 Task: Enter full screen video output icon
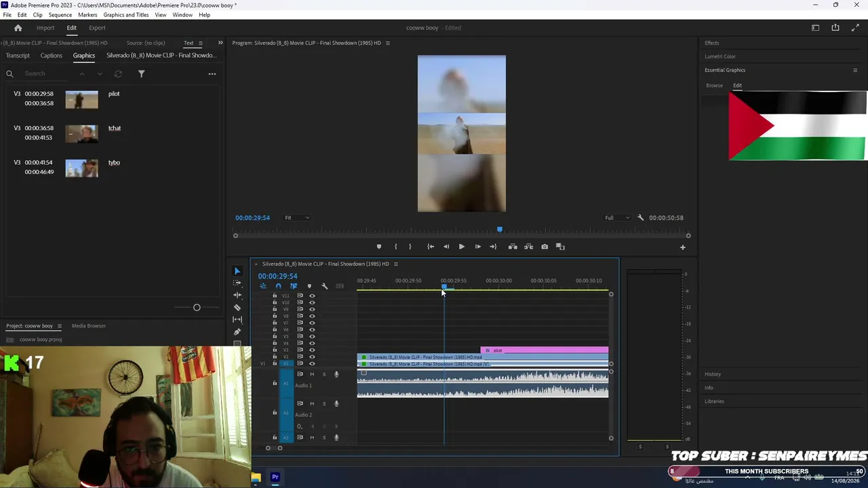(x=855, y=28)
